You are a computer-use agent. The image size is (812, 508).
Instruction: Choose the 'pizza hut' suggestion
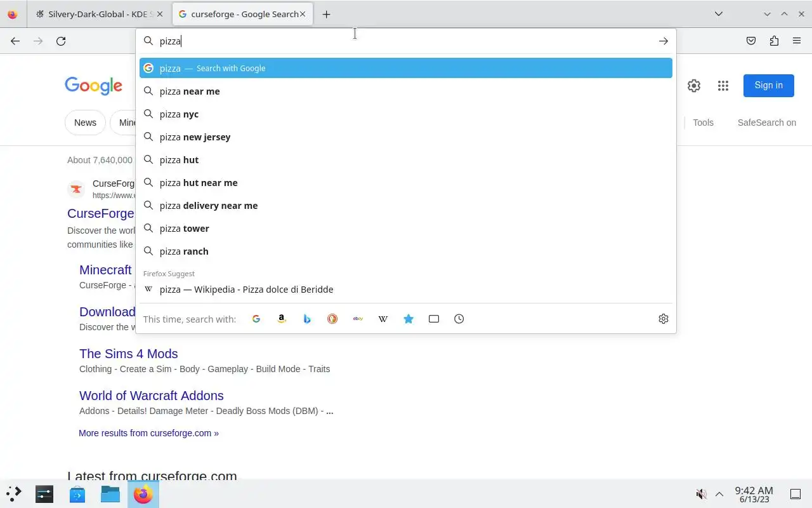406,159
